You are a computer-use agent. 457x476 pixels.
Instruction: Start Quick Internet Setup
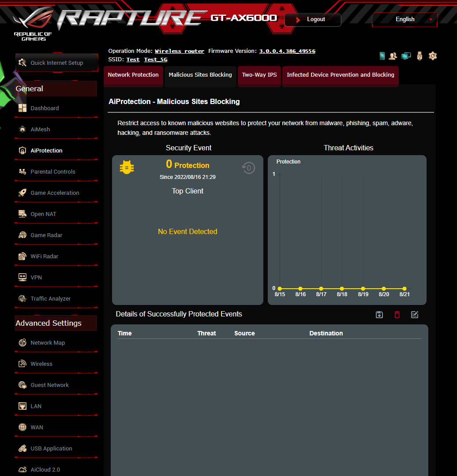coord(57,63)
